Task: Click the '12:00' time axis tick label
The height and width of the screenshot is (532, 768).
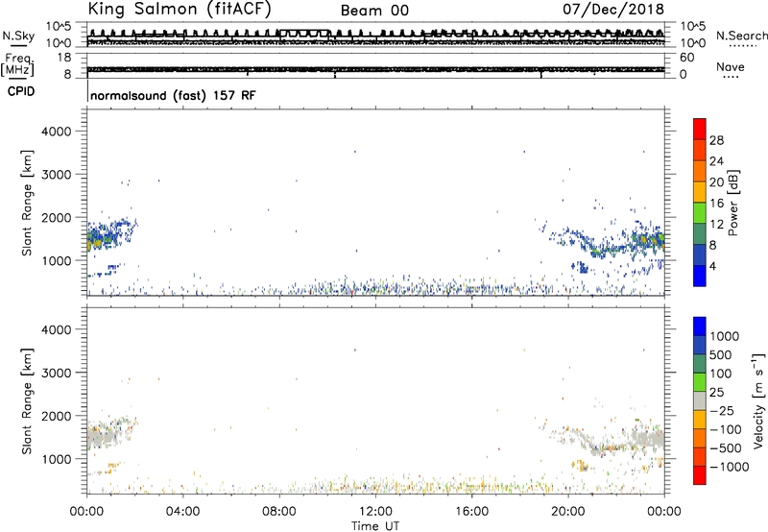Action: click(375, 512)
